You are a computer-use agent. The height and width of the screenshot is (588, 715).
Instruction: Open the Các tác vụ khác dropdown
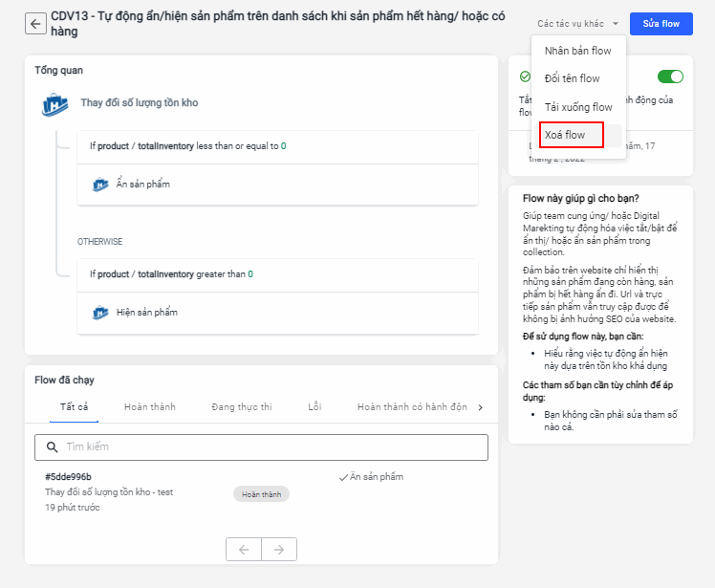[578, 23]
